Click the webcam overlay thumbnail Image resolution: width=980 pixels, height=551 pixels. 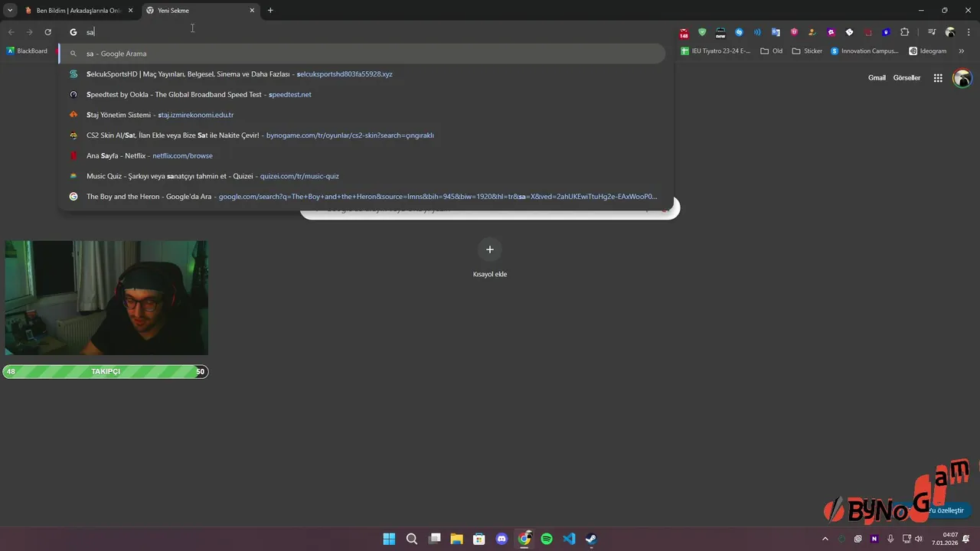point(106,298)
